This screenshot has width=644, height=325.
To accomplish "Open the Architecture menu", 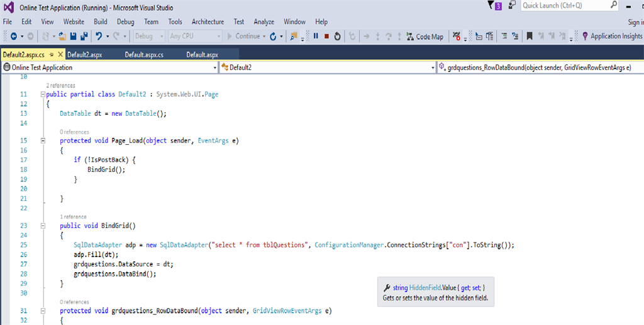I will pyautogui.click(x=208, y=21).
